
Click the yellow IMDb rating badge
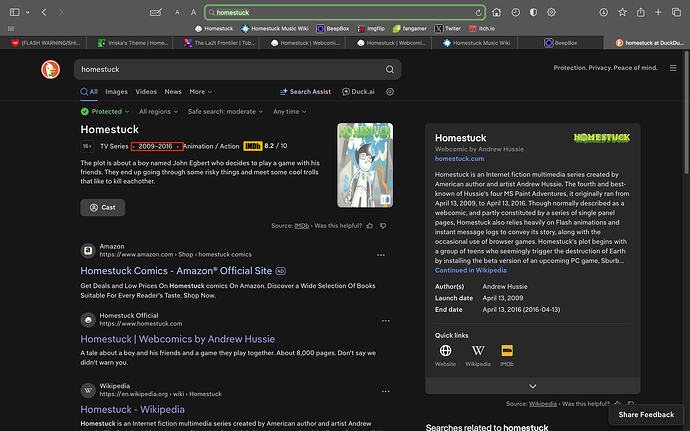click(253, 146)
